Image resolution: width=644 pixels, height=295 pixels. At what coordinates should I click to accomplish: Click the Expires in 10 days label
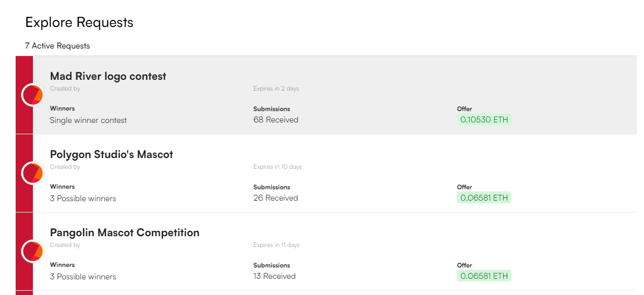(277, 167)
